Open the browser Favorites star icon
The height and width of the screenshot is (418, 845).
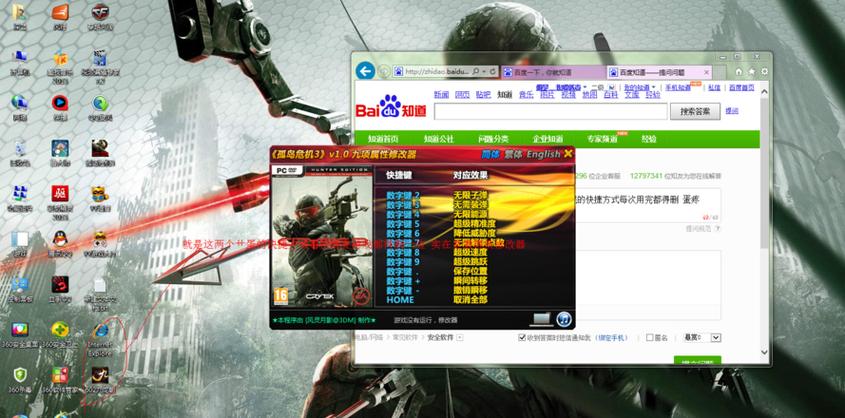pos(751,71)
